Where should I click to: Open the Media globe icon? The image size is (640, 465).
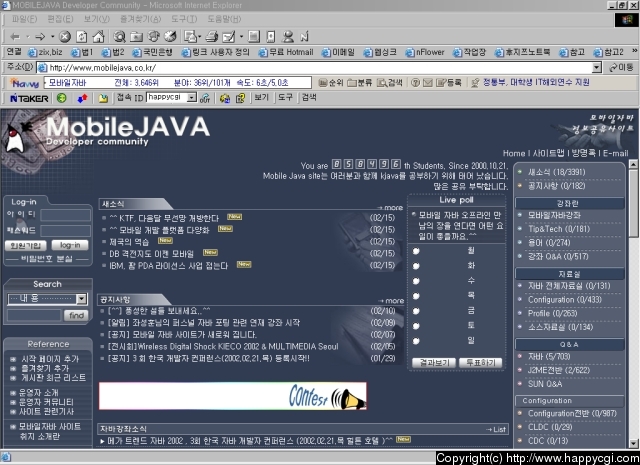click(x=153, y=37)
